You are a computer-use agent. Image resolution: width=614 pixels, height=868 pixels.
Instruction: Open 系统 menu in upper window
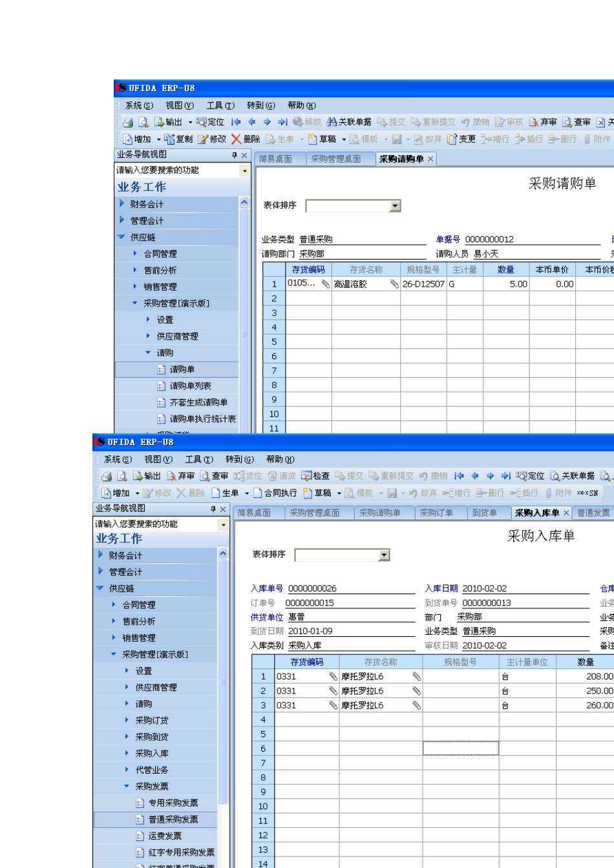[x=139, y=105]
